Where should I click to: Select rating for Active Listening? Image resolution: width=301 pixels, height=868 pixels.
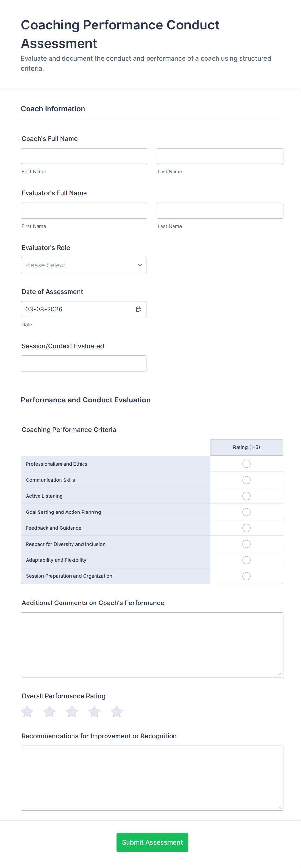click(246, 496)
